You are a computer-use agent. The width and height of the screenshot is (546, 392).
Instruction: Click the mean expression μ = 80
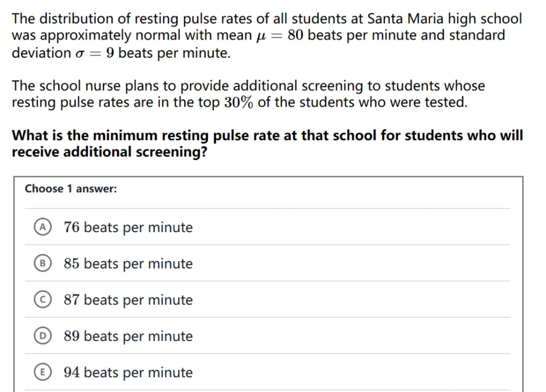(280, 35)
